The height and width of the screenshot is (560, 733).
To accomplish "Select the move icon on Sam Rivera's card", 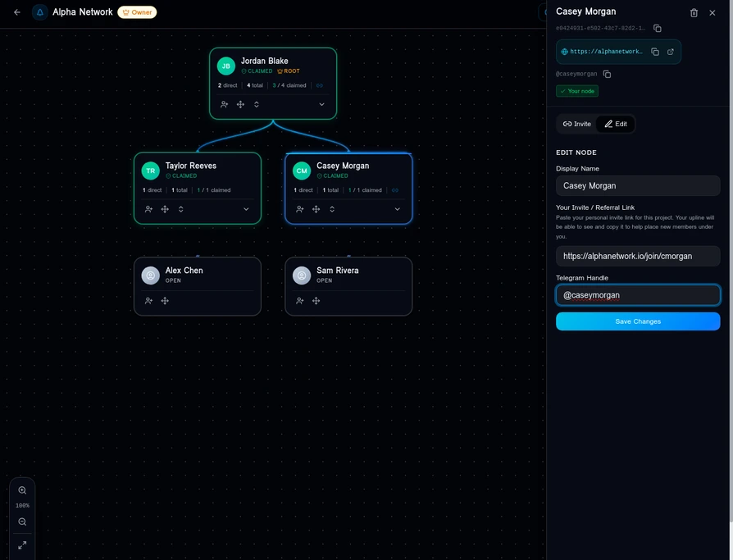I will (x=315, y=300).
